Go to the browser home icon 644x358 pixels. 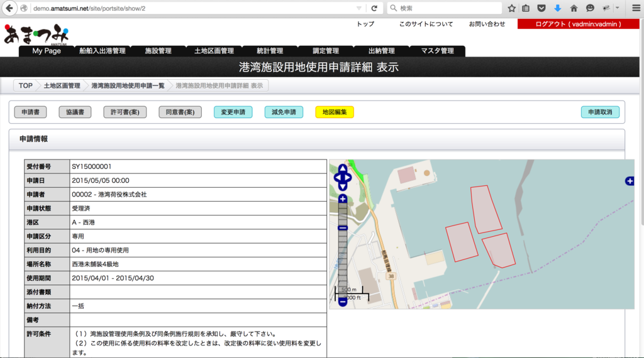574,8
